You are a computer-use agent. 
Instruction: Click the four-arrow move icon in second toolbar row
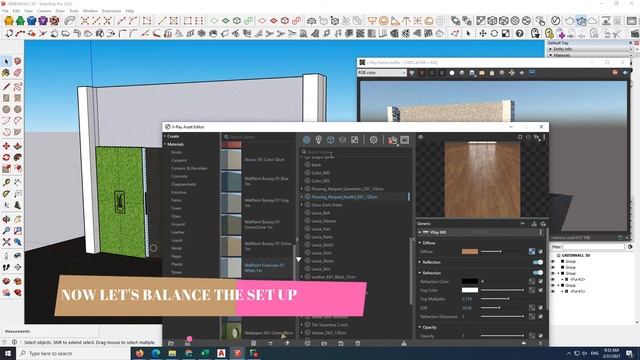(x=483, y=33)
